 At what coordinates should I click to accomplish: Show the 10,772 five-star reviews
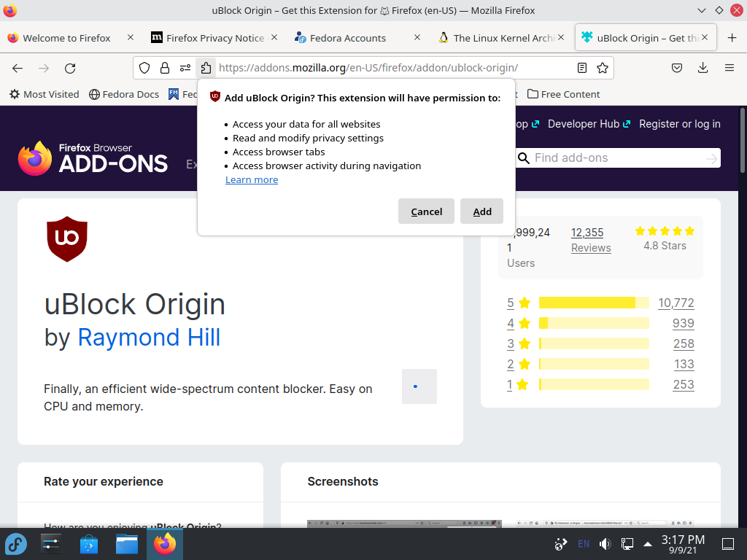point(676,303)
